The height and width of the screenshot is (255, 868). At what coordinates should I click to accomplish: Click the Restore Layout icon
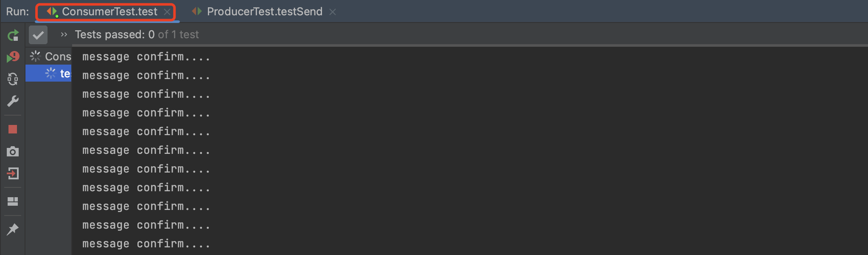[x=13, y=201]
